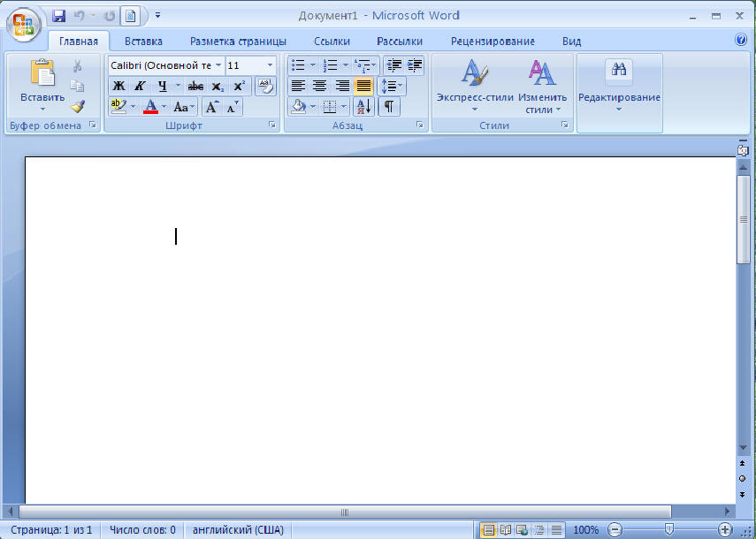Open the Шрифт dialog launcher
The height and width of the screenshot is (539, 756).
(272, 125)
